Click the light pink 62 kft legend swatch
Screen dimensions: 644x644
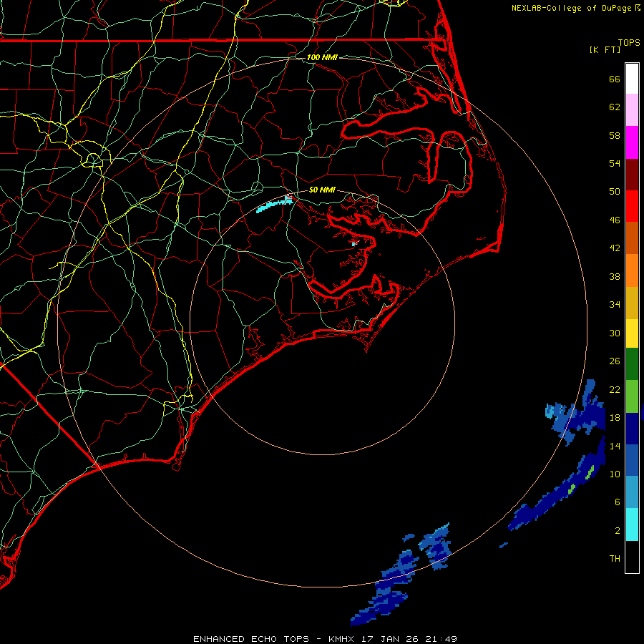(632, 109)
